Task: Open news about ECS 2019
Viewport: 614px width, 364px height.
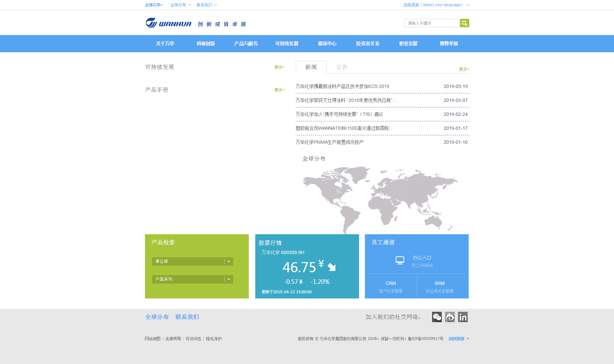Action: point(342,86)
